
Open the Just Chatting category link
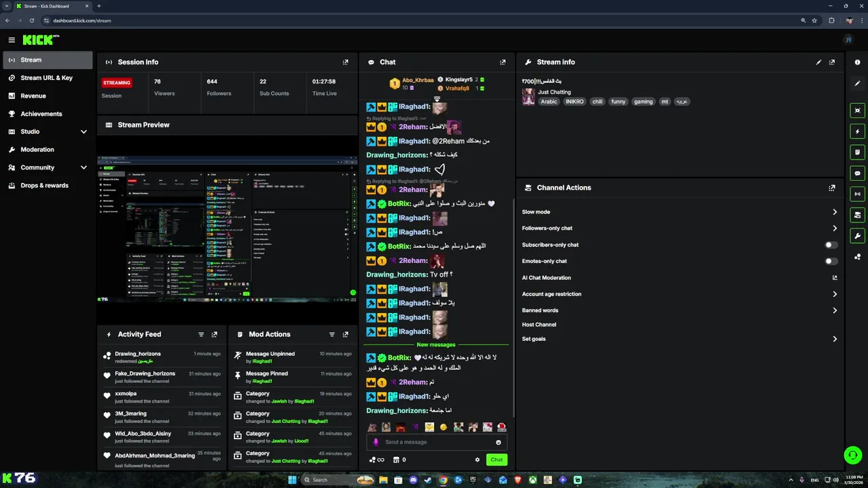click(555, 92)
